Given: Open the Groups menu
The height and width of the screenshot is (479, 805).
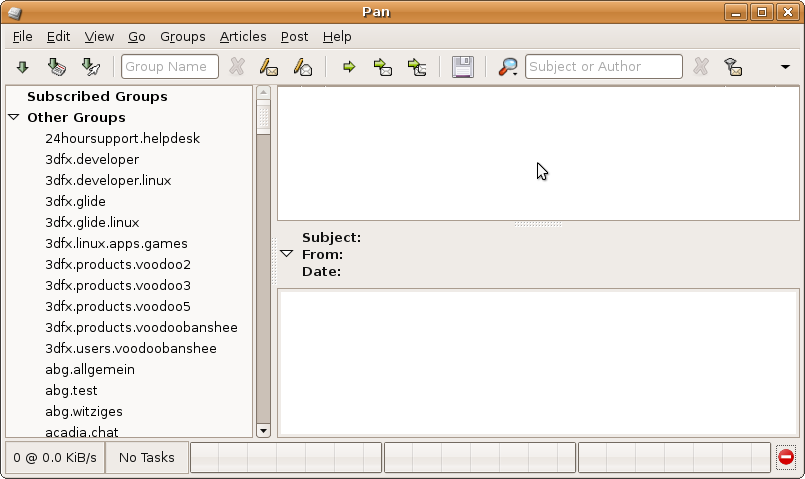Looking at the screenshot, I should click(182, 36).
